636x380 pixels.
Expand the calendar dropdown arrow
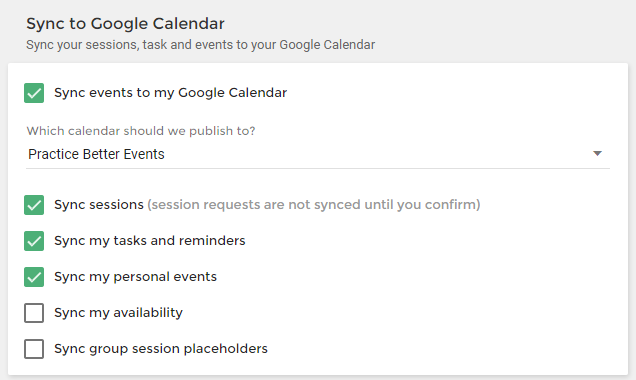point(597,154)
